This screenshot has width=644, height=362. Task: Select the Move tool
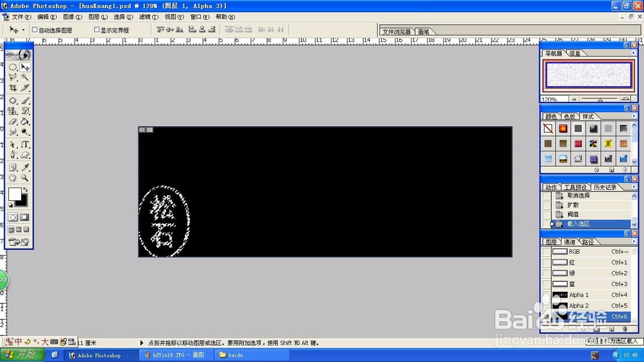tap(25, 67)
